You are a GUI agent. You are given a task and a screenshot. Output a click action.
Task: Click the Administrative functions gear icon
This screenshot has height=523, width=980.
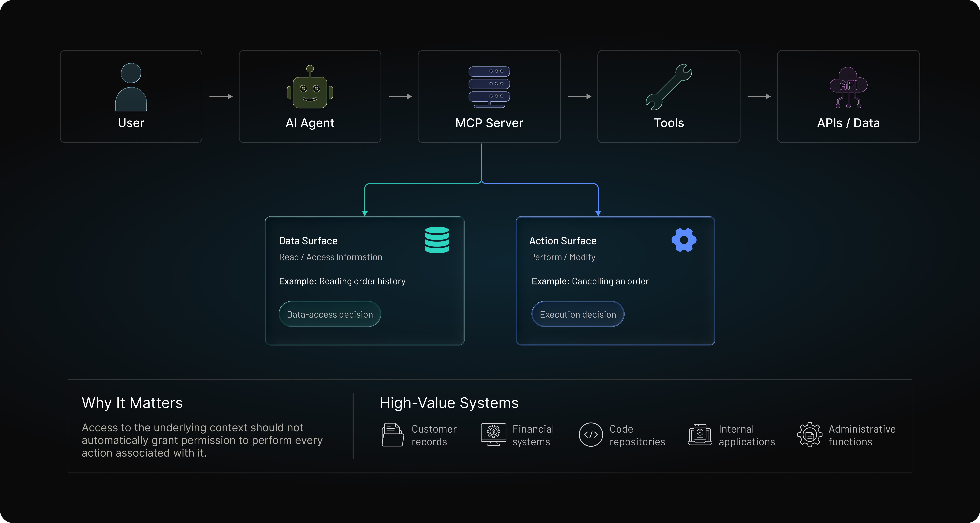[810, 435]
